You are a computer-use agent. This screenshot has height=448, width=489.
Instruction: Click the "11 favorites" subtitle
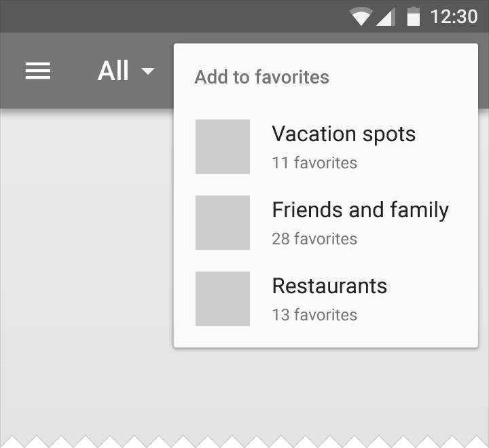pos(314,163)
